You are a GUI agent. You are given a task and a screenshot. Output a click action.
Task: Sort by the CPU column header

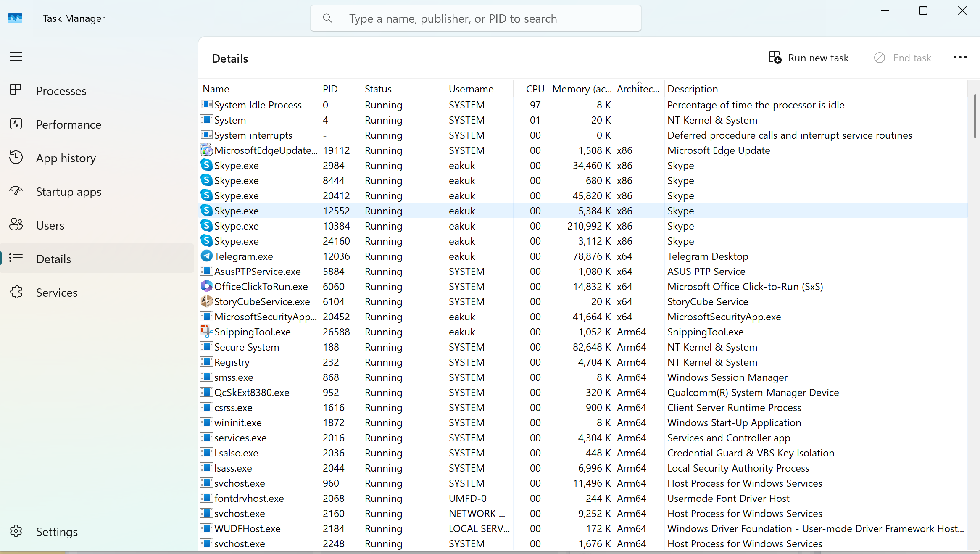click(x=530, y=89)
